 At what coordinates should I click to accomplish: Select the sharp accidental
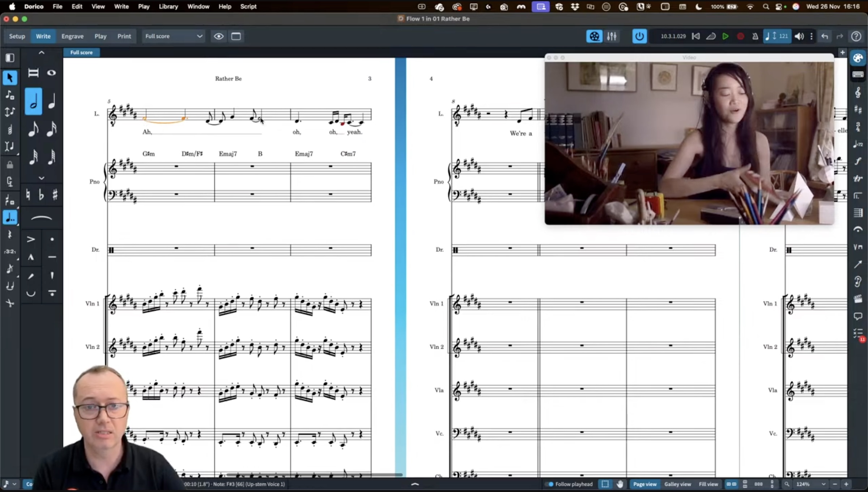[x=55, y=194]
